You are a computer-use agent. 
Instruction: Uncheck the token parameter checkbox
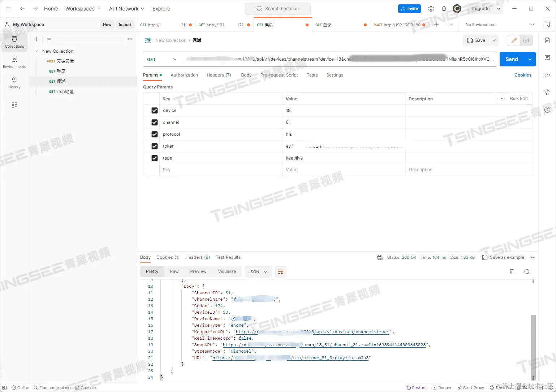pos(155,146)
